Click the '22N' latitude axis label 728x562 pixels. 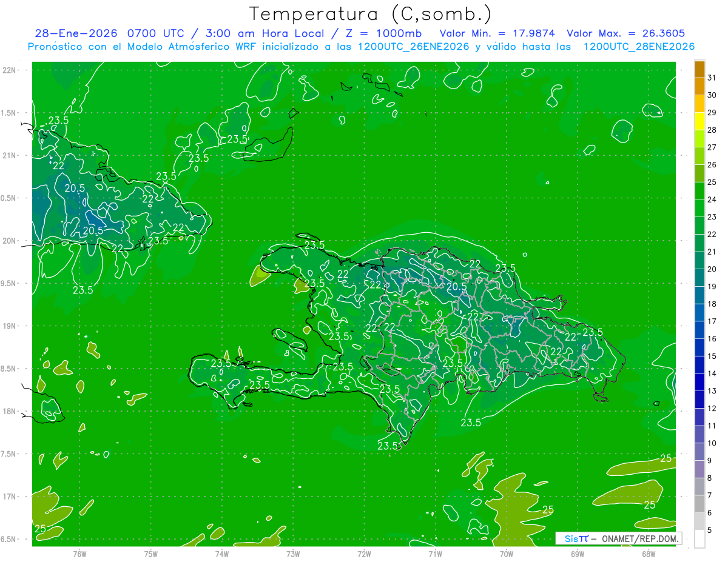(9, 70)
